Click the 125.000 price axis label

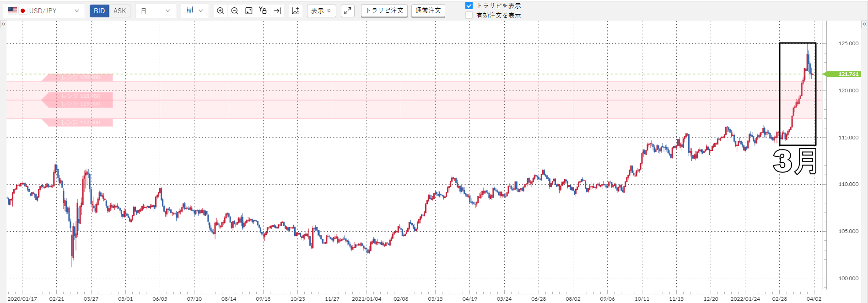click(x=848, y=43)
